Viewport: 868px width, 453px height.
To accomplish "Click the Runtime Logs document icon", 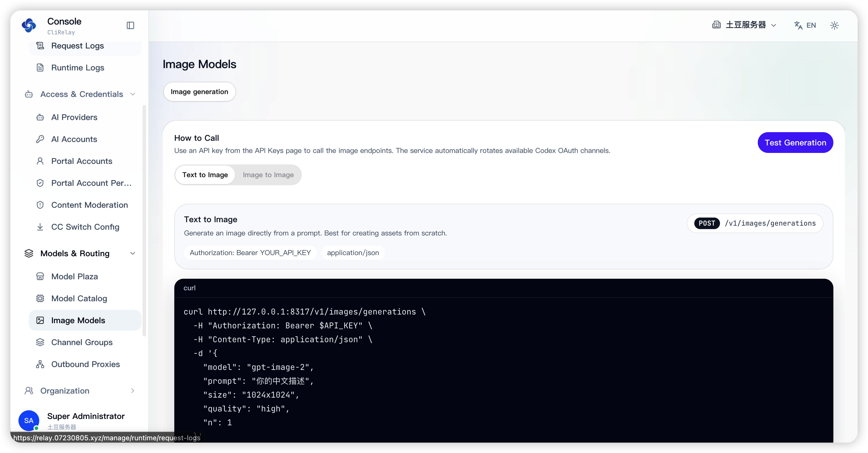I will click(x=40, y=67).
